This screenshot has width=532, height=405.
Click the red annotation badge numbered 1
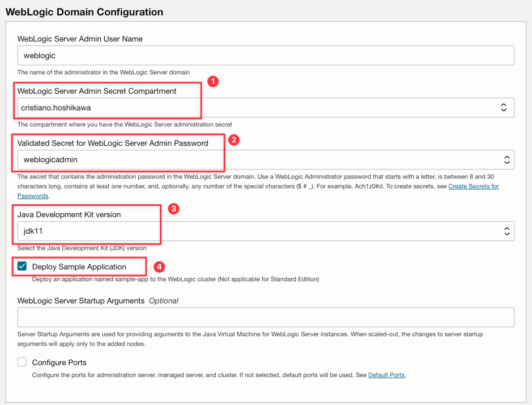(213, 82)
